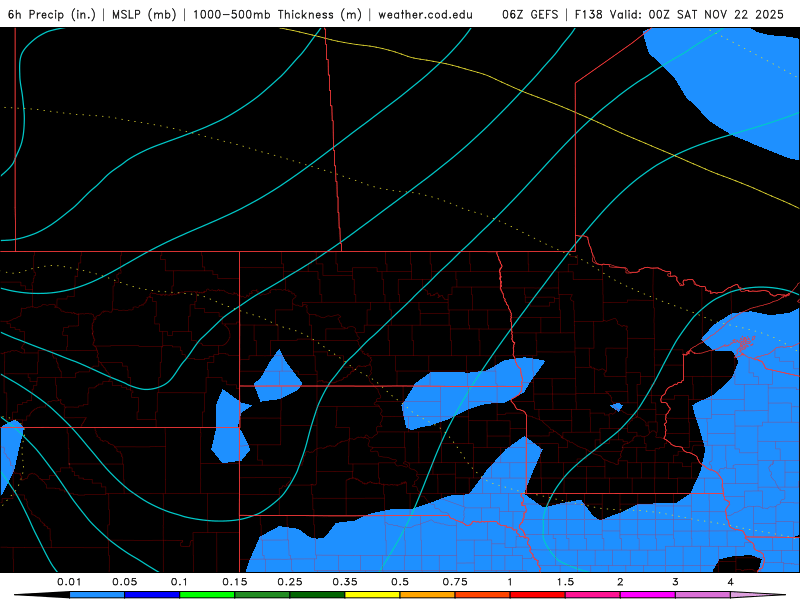Click the 0.05 legend value
Image resolution: width=800 pixels, height=600 pixels.
124,582
